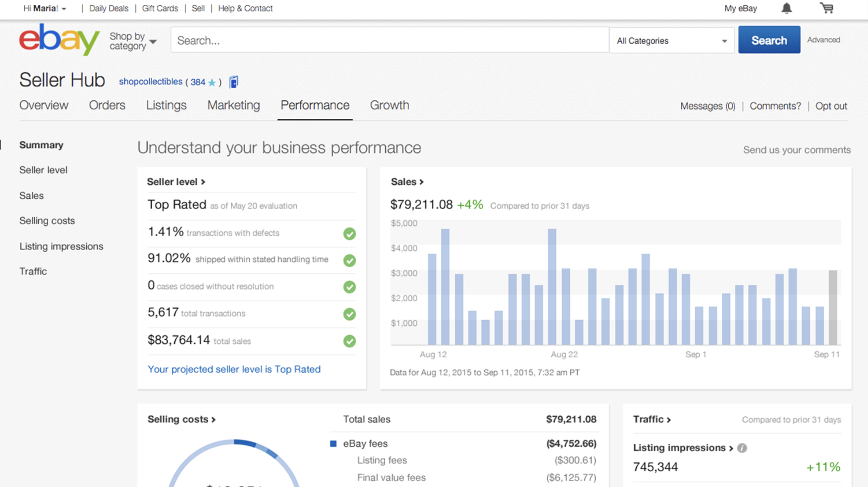Click the blue eBay fees legend square
The width and height of the screenshot is (868, 487).
(x=334, y=443)
